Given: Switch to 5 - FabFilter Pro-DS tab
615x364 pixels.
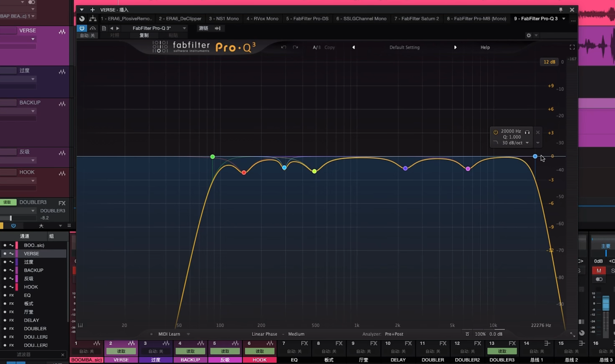Looking at the screenshot, I should click(x=307, y=18).
